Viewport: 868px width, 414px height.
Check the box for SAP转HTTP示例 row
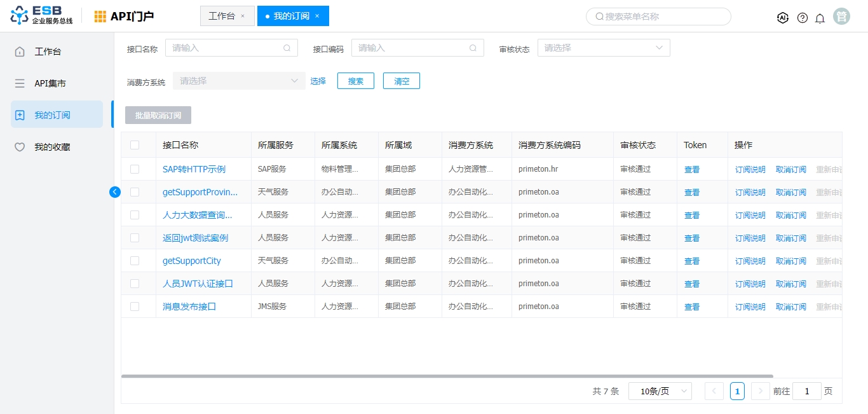[135, 169]
